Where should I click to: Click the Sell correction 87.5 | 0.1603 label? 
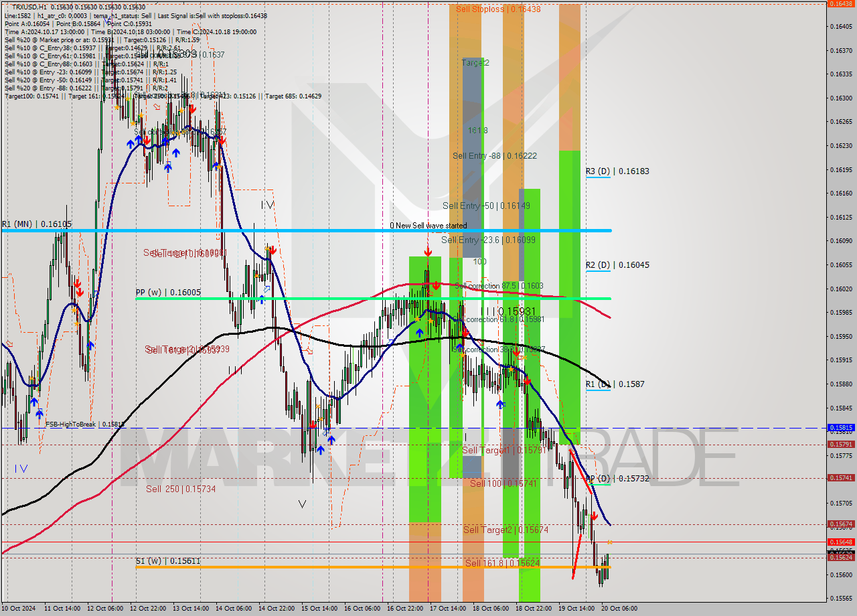pyautogui.click(x=499, y=286)
